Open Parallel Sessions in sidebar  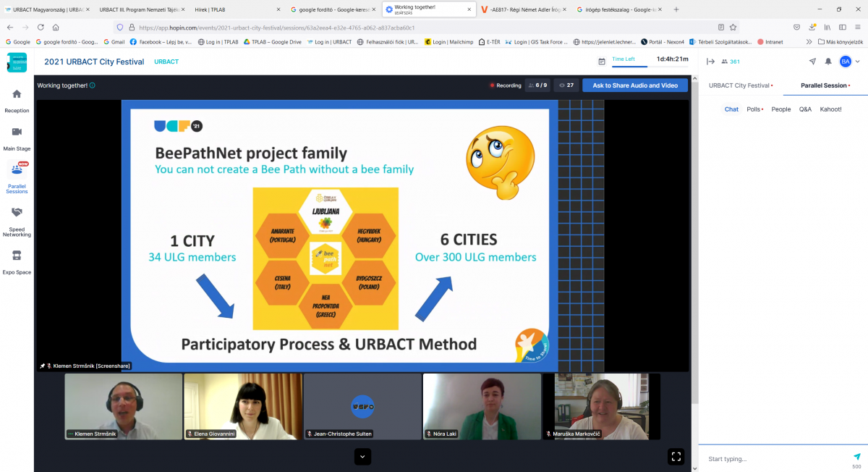[17, 178]
